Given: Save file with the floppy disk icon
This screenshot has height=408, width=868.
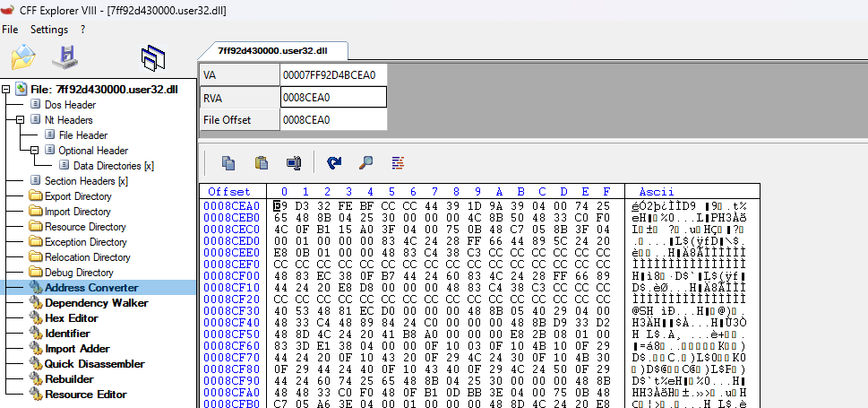Looking at the screenshot, I should tap(65, 57).
